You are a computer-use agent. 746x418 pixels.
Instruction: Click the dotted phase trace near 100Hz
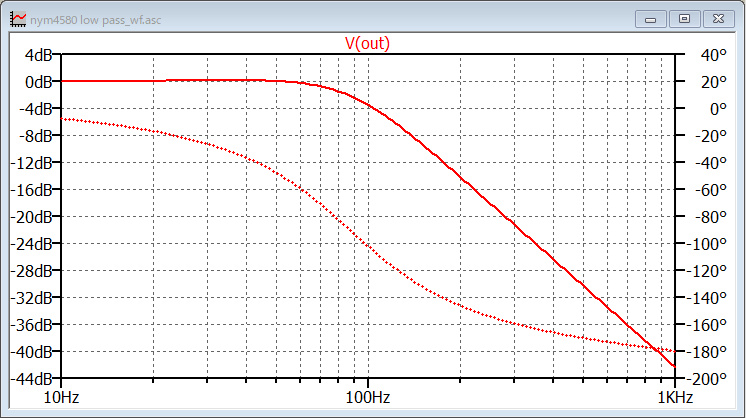pos(367,243)
